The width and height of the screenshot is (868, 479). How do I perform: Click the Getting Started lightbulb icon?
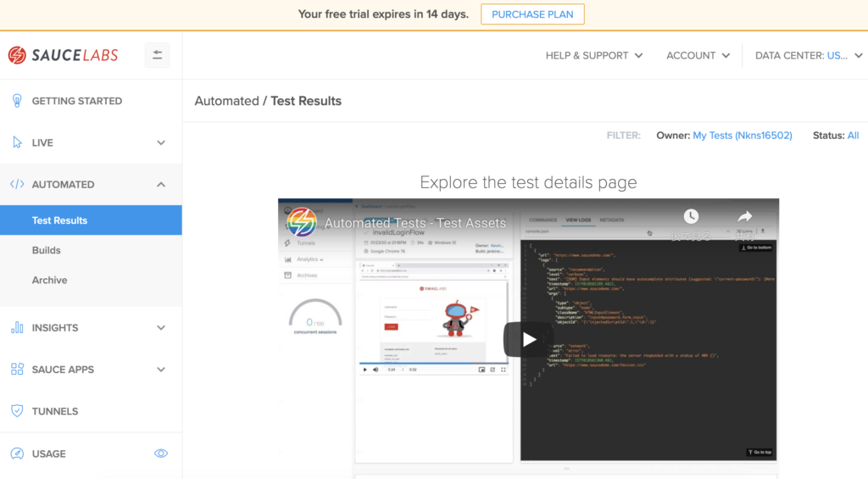coord(17,101)
